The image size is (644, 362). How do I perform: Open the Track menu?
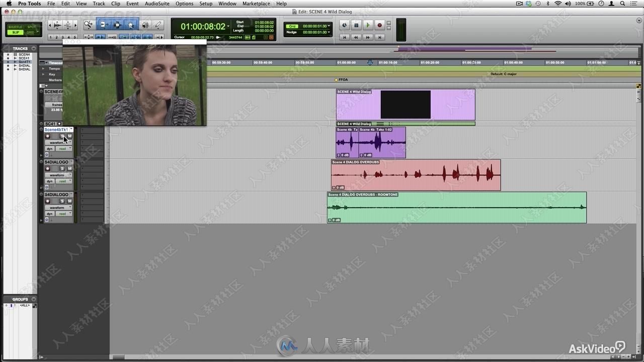pyautogui.click(x=99, y=4)
